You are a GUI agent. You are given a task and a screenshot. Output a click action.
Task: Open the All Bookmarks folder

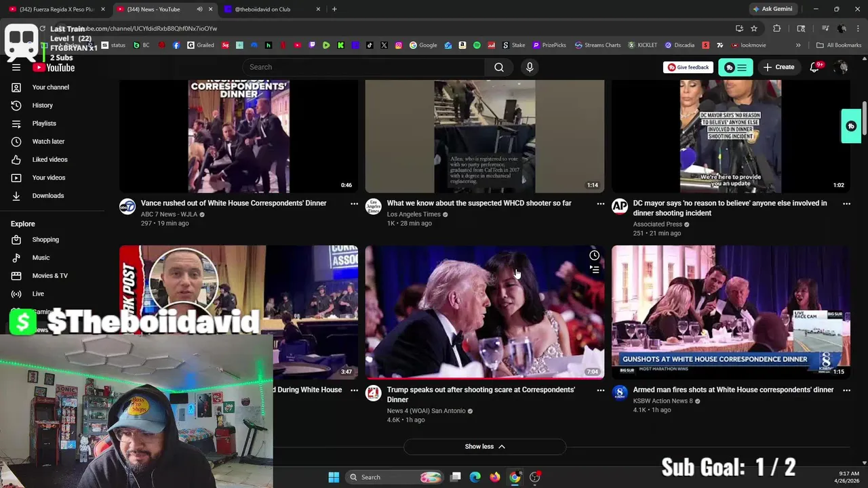[839, 45]
